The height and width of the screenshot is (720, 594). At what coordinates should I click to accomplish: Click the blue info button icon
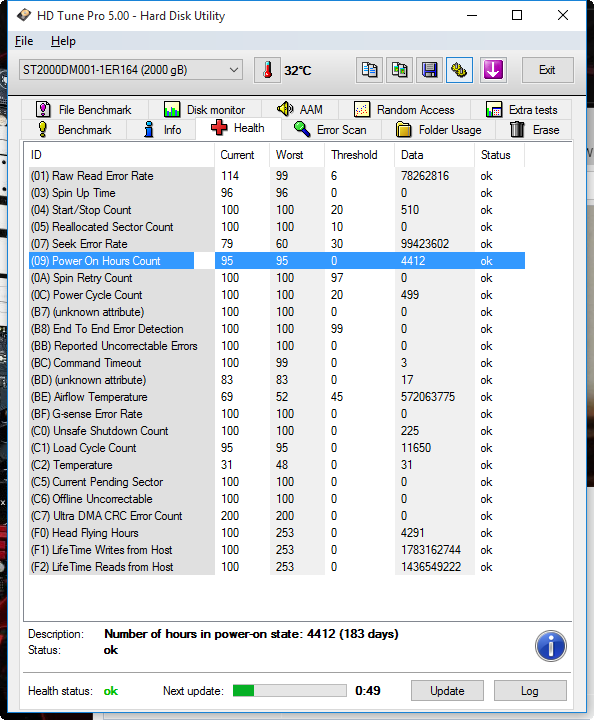[550, 646]
